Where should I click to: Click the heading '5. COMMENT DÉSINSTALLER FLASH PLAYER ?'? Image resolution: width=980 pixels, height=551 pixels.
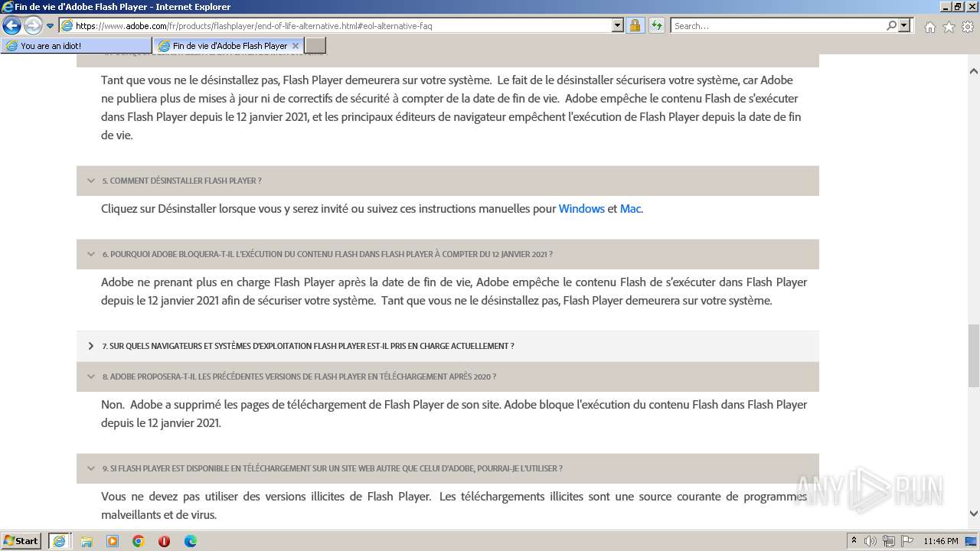tap(182, 181)
